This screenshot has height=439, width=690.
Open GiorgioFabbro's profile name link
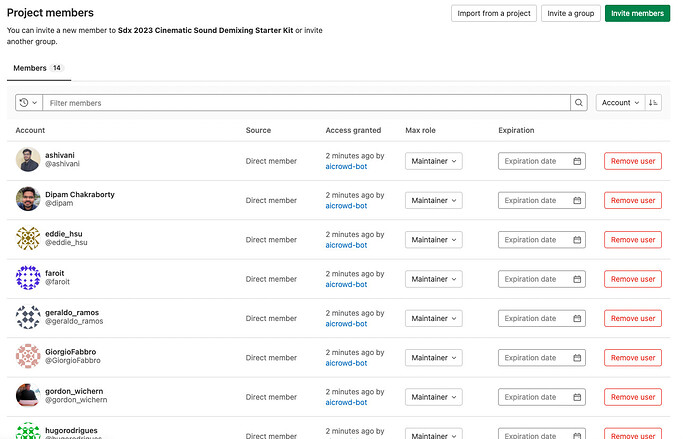coord(70,352)
